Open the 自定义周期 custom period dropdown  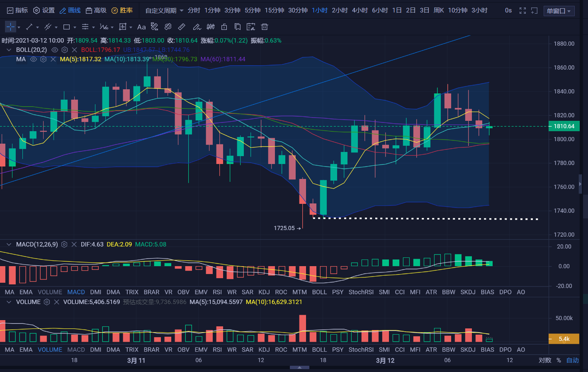coord(164,10)
